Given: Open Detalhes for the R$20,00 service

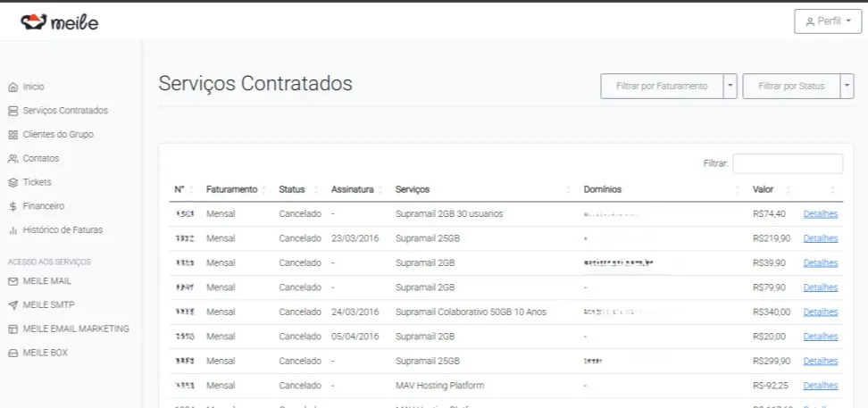Looking at the screenshot, I should click(x=821, y=337).
